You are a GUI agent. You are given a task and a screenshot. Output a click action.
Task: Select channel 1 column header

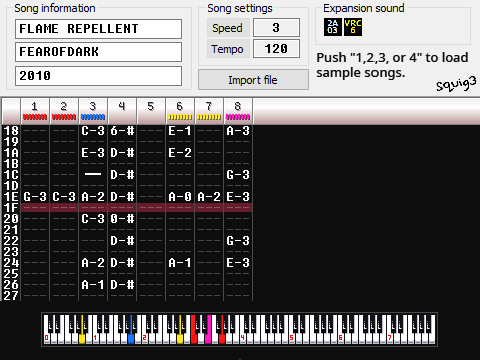tap(35, 111)
